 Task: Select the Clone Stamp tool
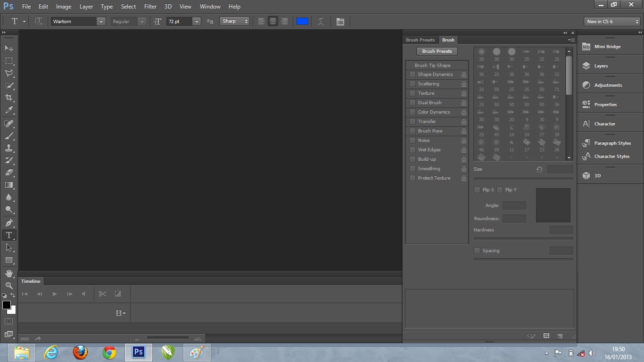9,148
